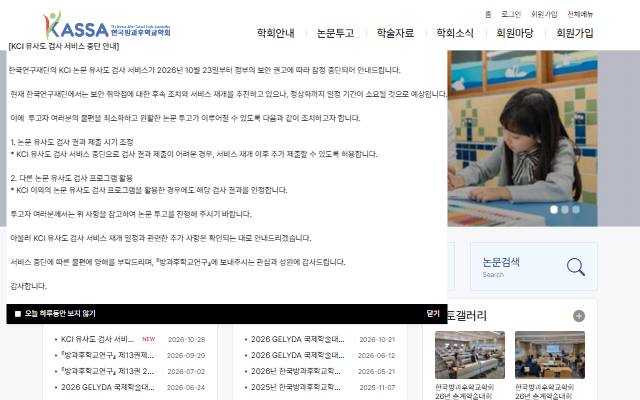Close the popup with 닫기

click(433, 313)
